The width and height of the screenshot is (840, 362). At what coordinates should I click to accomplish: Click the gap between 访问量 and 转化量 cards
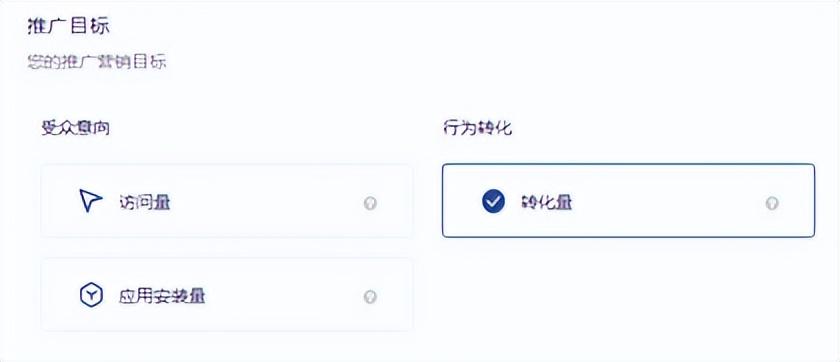[x=428, y=201]
